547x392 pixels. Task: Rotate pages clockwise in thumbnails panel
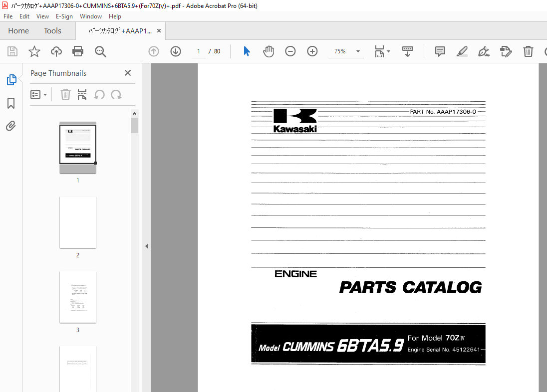(x=116, y=95)
